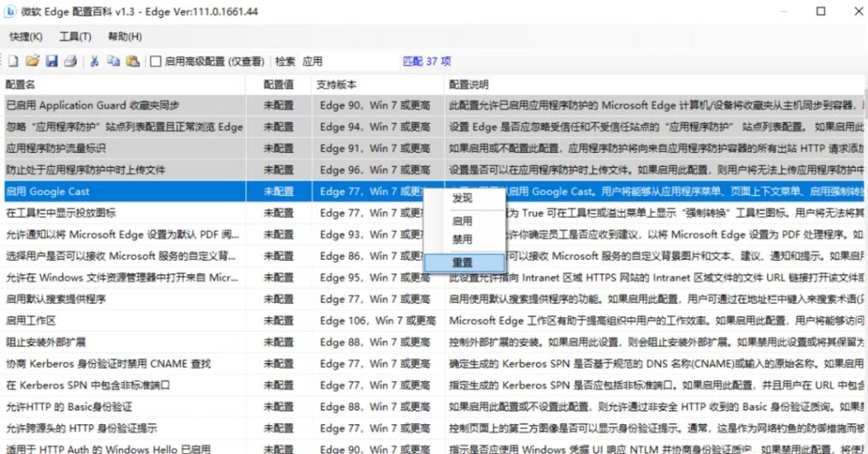The width and height of the screenshot is (868, 454).
Task: Click the Copy toolbar icon
Action: [x=114, y=61]
